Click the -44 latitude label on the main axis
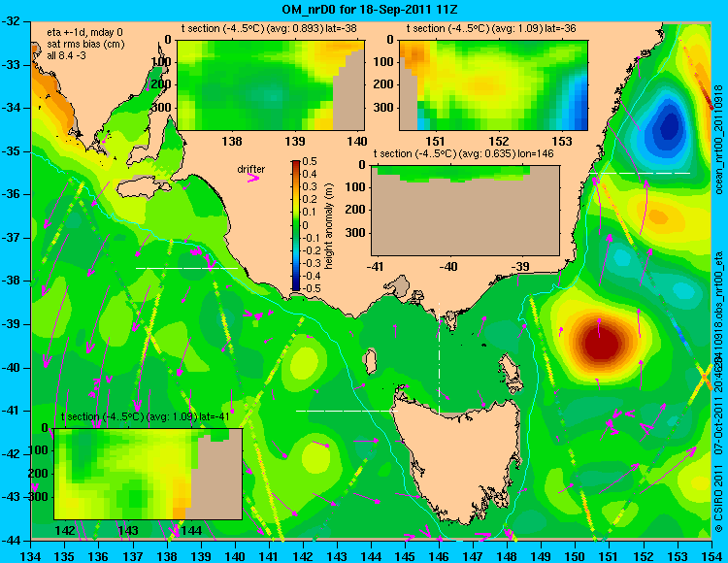728x563 pixels. pyautogui.click(x=13, y=541)
